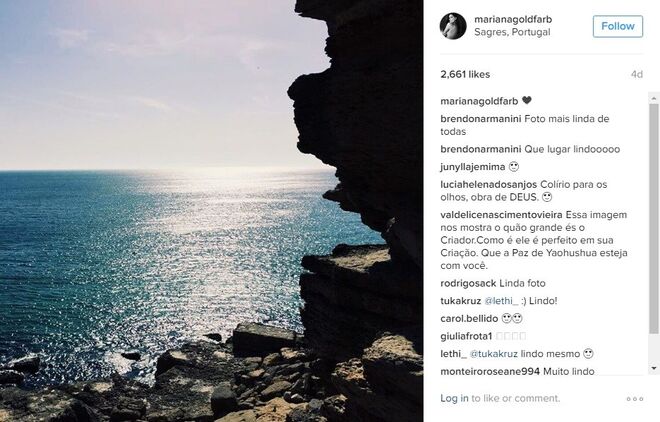View the 2,661 likes list
Screen dimensions: 660x422
tap(465, 74)
